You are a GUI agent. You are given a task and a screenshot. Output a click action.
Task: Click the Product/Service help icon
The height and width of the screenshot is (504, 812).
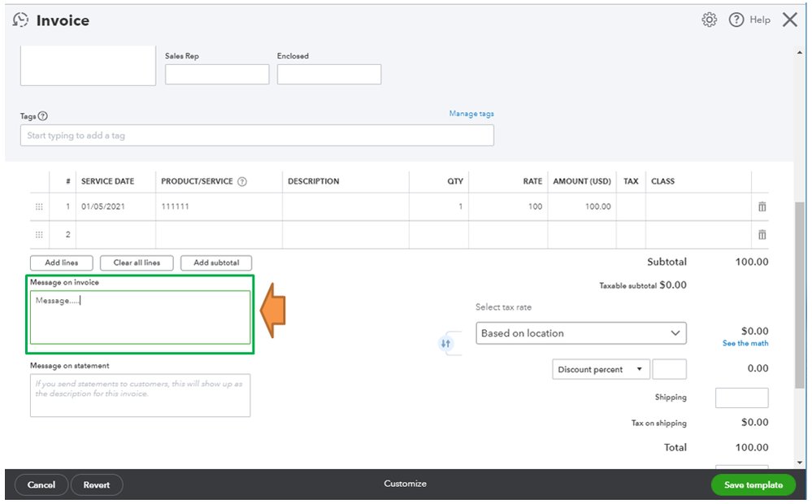[x=242, y=181]
